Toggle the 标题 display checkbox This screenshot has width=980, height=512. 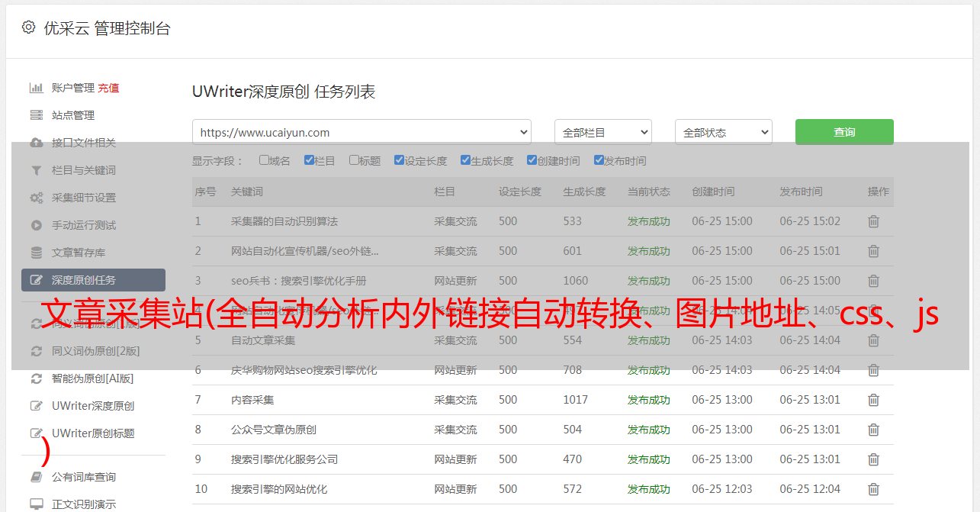(x=354, y=160)
